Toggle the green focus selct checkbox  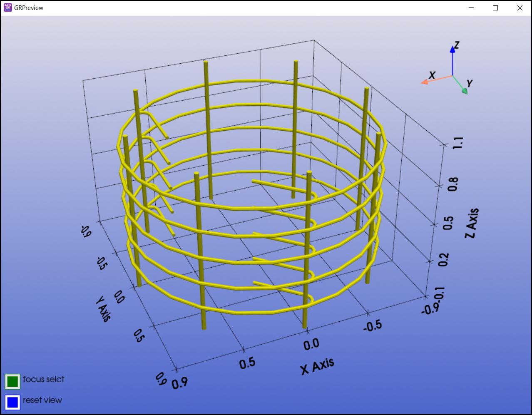point(12,381)
